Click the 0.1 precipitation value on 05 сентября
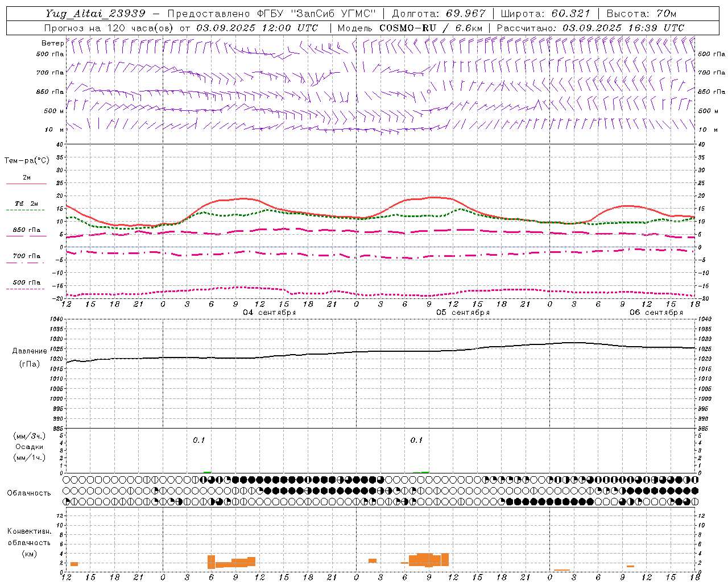This screenshot has width=728, height=582. click(417, 440)
